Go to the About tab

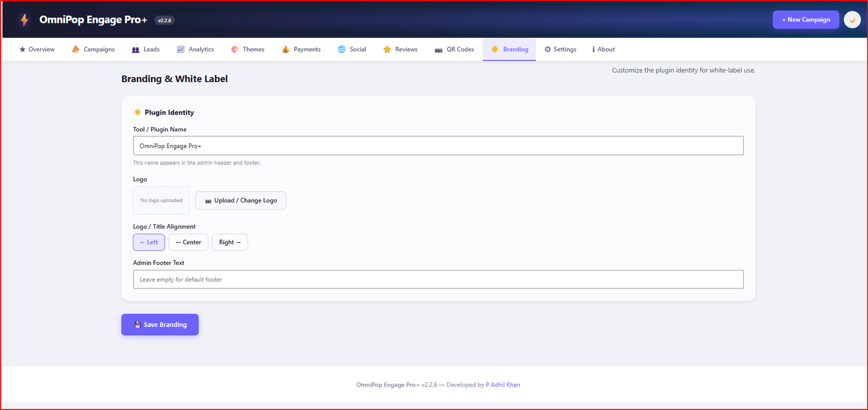[604, 49]
